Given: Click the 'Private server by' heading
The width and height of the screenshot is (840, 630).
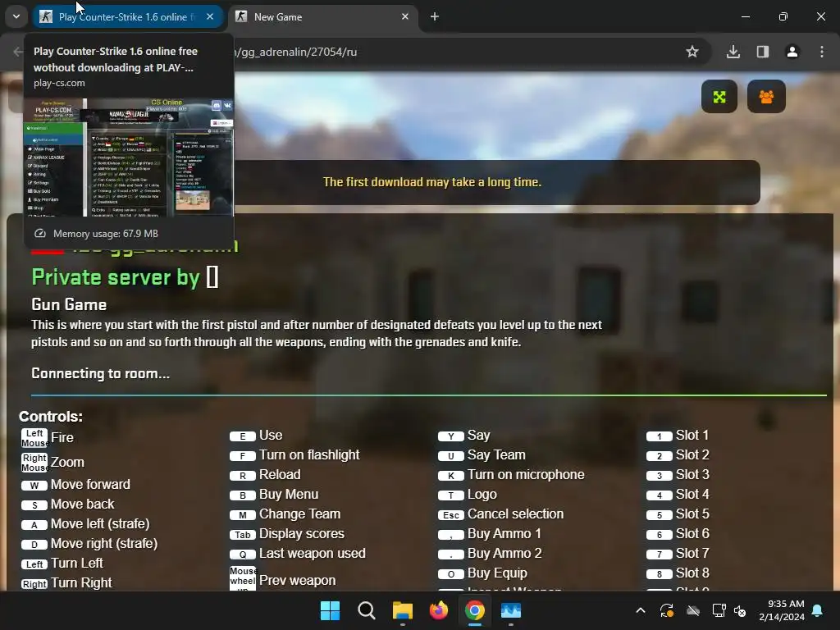Looking at the screenshot, I should click(115, 277).
